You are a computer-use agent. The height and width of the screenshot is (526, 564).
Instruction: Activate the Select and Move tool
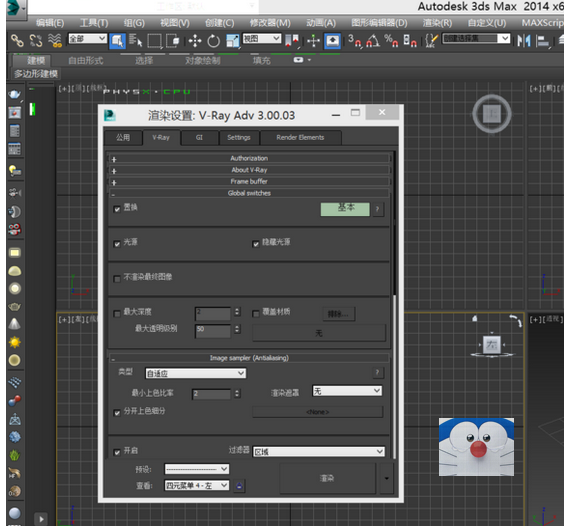tap(195, 41)
